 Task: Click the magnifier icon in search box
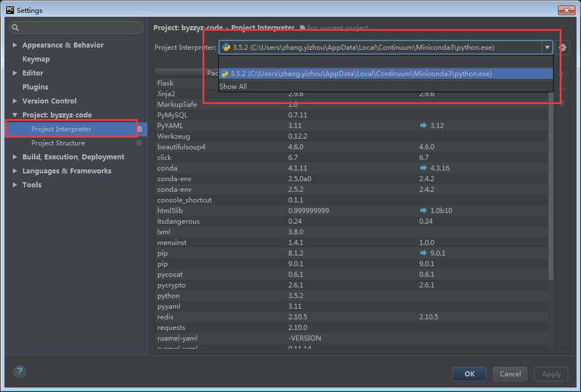click(x=15, y=27)
